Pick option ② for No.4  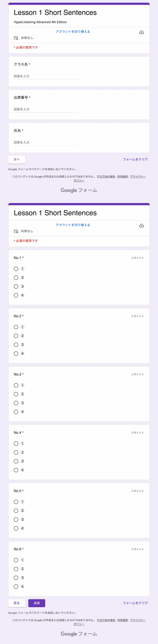tap(16, 452)
